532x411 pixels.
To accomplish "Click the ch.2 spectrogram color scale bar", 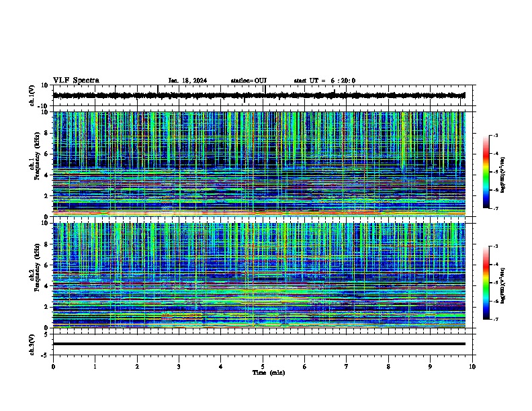I will tap(486, 283).
